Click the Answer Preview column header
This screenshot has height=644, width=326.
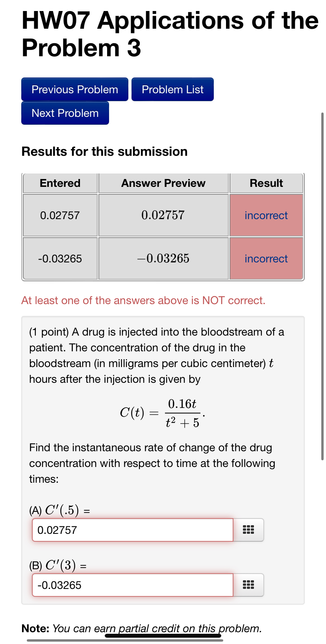163,183
